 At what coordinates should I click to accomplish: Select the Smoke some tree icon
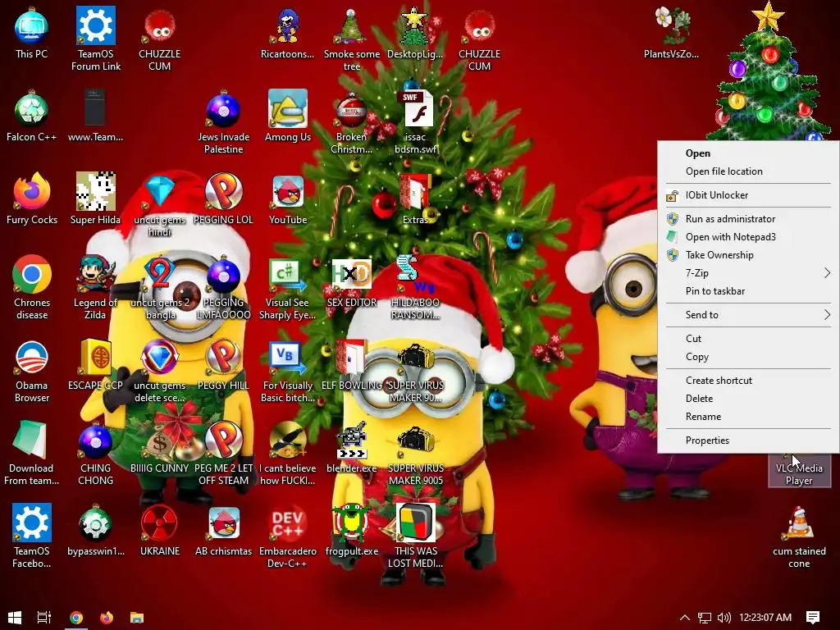(x=351, y=39)
